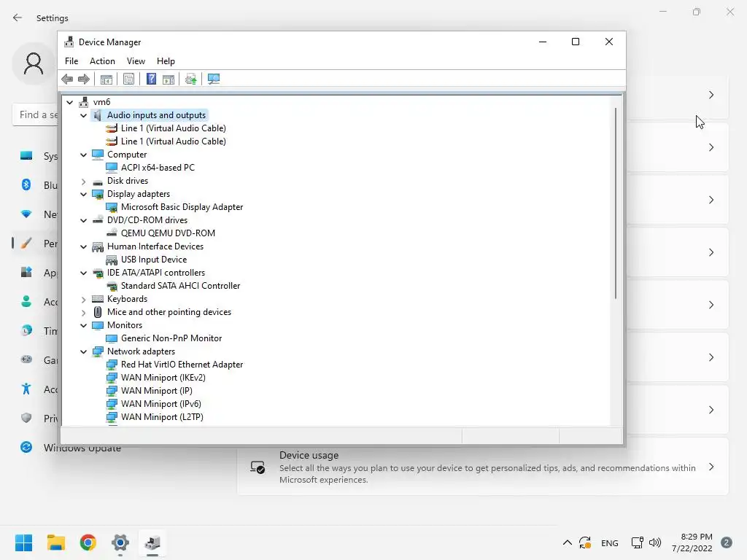Select WAN Miniport (IKEv2)

163,378
